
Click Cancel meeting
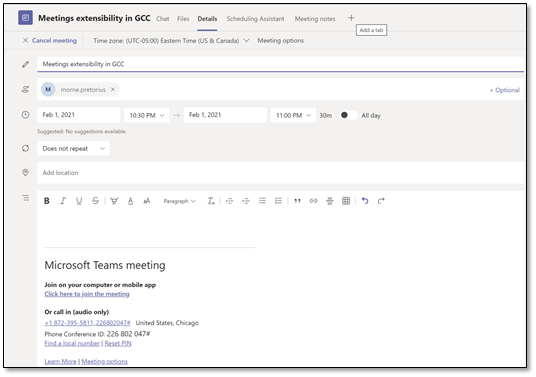coord(50,40)
